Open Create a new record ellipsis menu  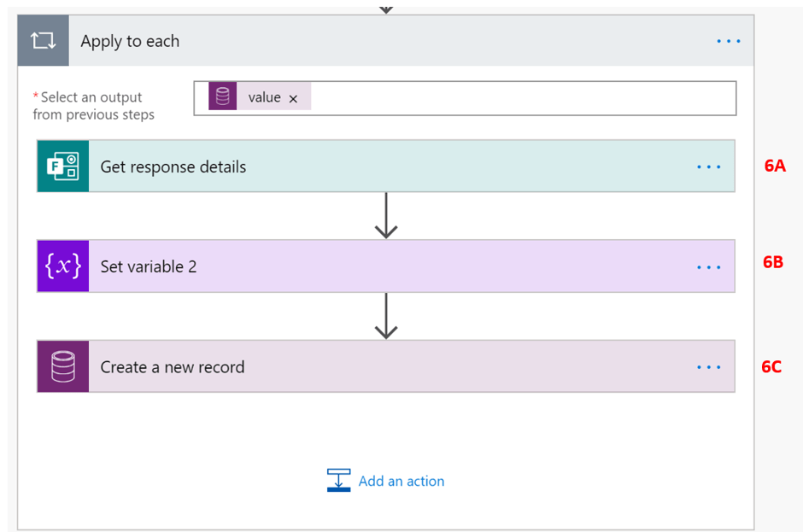tap(709, 367)
